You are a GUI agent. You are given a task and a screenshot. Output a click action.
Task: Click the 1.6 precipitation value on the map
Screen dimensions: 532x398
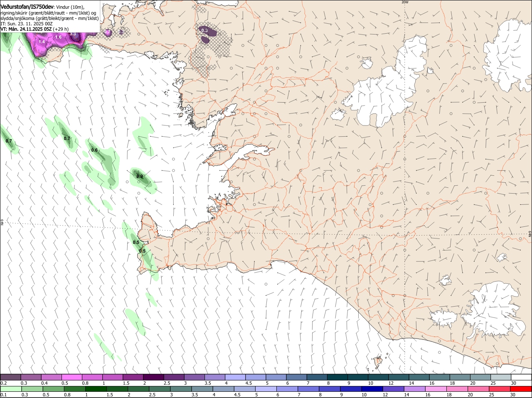pyautogui.click(x=58, y=37)
